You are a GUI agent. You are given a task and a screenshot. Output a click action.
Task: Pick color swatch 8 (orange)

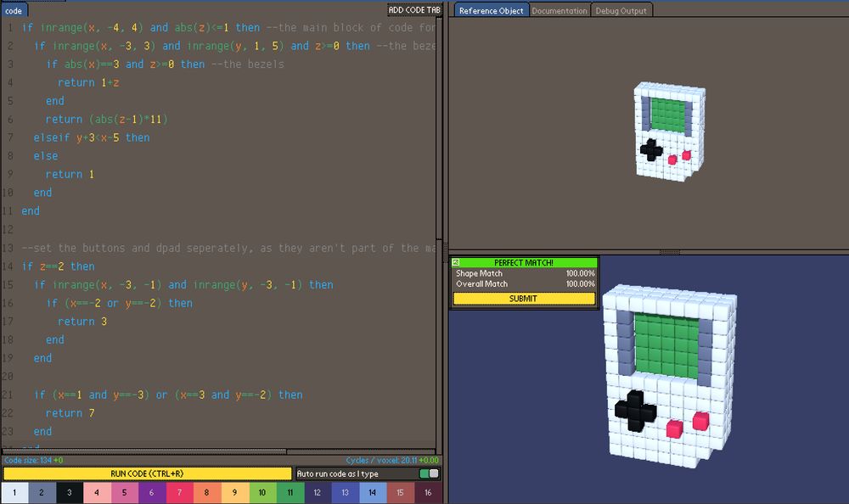[x=207, y=493]
